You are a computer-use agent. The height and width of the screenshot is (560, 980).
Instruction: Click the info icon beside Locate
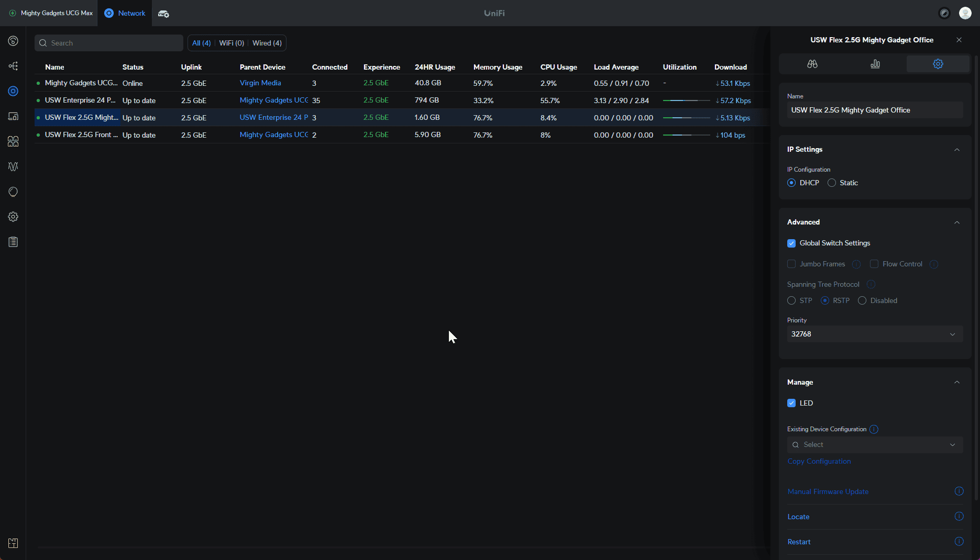pos(959,517)
